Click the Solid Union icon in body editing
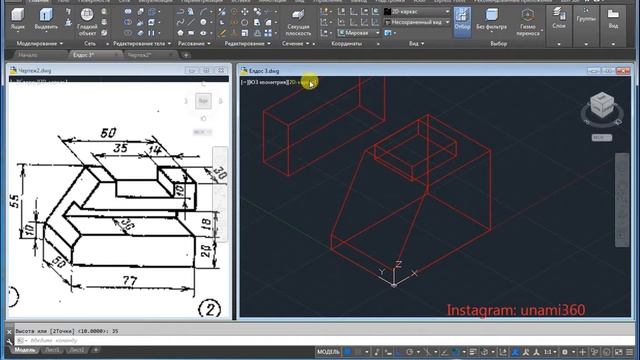The image size is (640, 360). pyautogui.click(x=128, y=12)
